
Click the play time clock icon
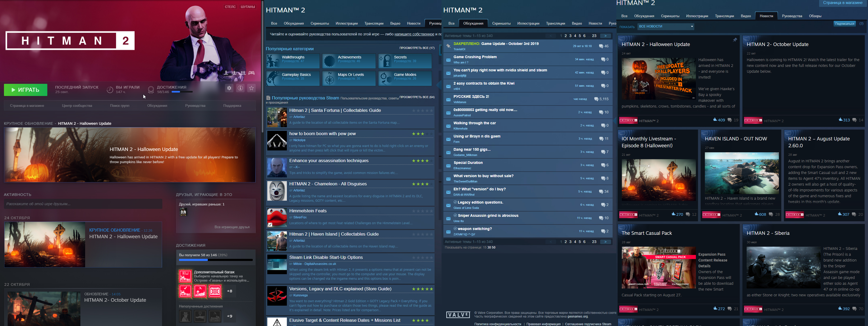[x=110, y=90]
